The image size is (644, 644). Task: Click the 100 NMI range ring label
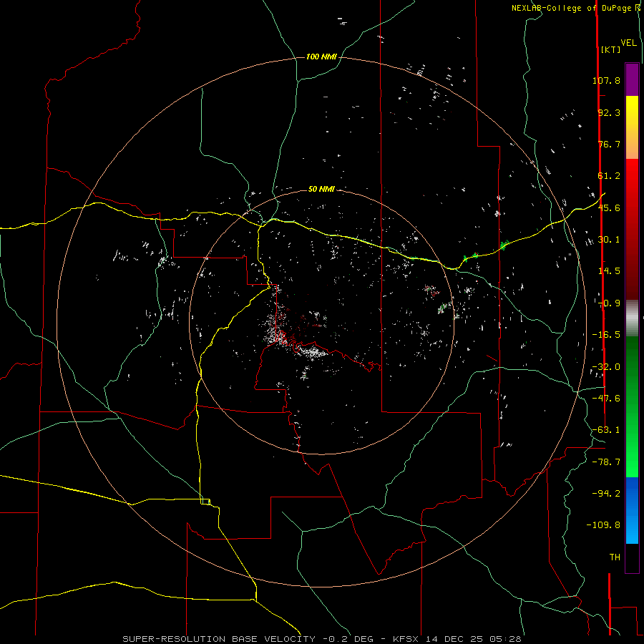[321, 57]
